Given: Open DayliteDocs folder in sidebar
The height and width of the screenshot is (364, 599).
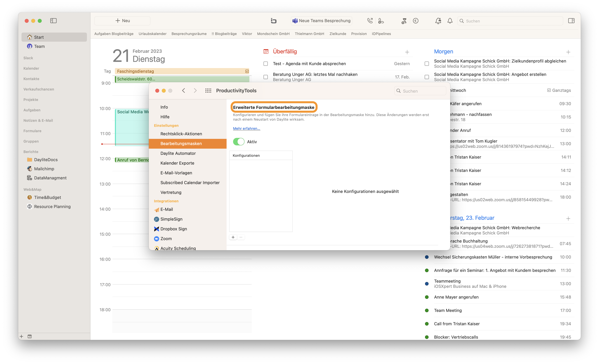Looking at the screenshot, I should 46,160.
